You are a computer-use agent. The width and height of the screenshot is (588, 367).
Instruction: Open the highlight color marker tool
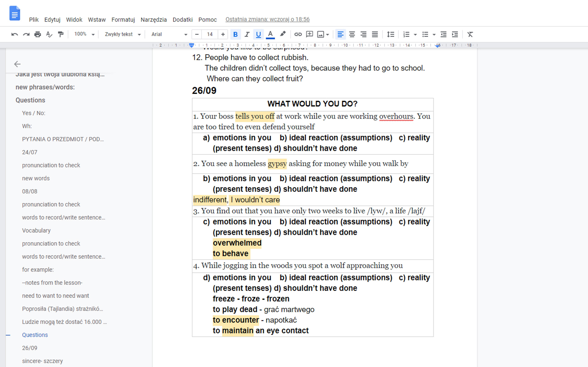coord(283,34)
